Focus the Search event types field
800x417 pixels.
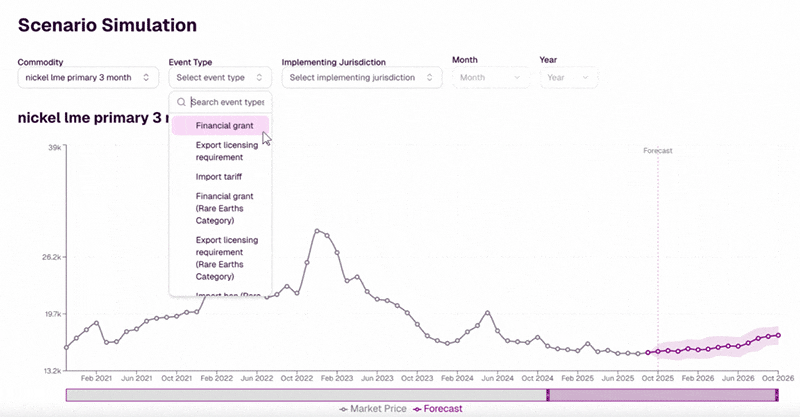coord(227,102)
